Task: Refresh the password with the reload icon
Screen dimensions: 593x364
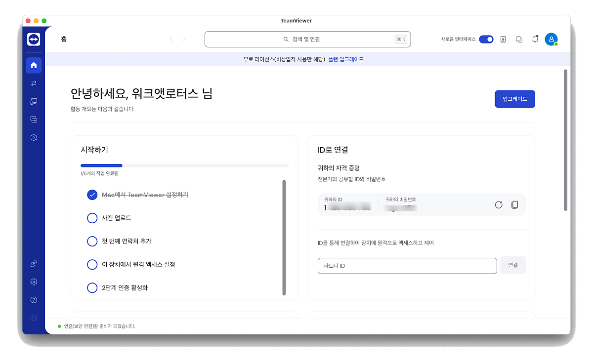Action: point(499,205)
